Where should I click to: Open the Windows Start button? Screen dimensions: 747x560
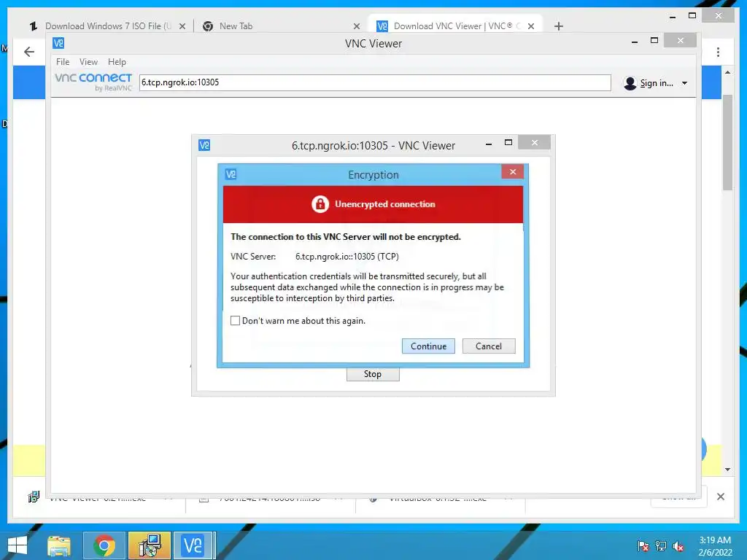click(x=18, y=545)
